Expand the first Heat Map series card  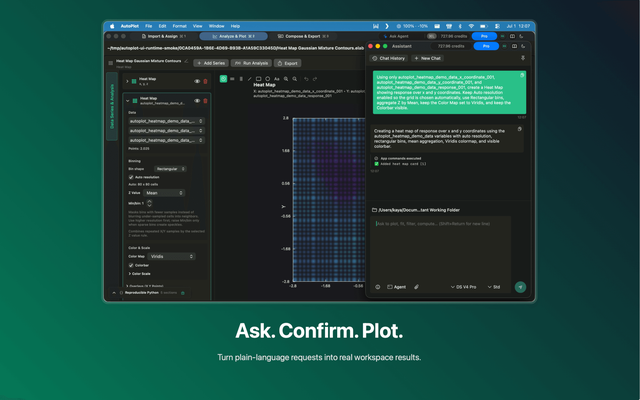tap(127, 81)
